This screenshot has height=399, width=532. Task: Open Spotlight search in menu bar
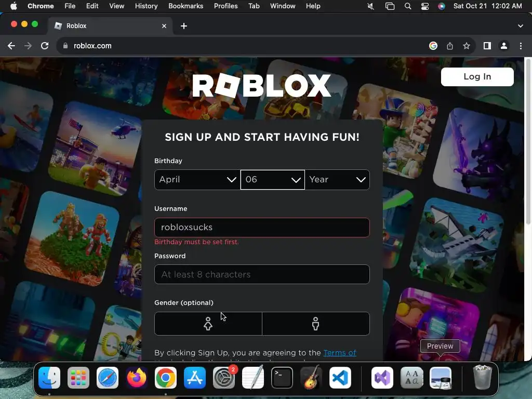tap(408, 6)
